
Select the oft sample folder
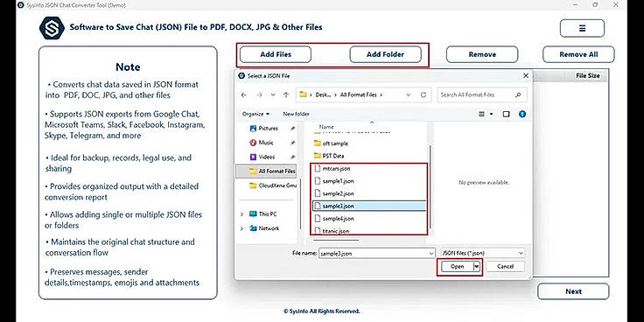[331, 143]
